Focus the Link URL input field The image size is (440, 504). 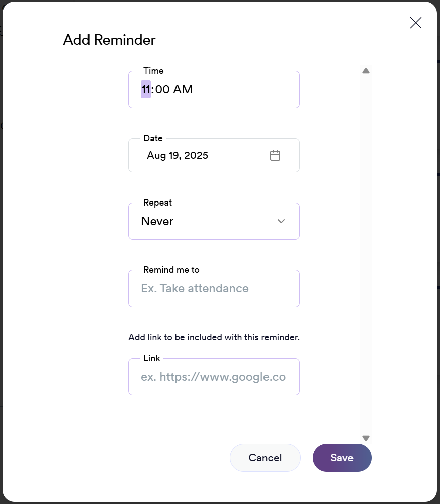[x=214, y=377]
